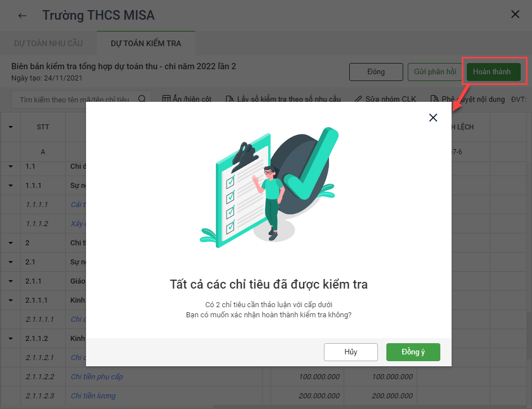This screenshot has width=532, height=409.
Task: Toggle the header collapse-all arrow next to STT
Action: pos(11,127)
